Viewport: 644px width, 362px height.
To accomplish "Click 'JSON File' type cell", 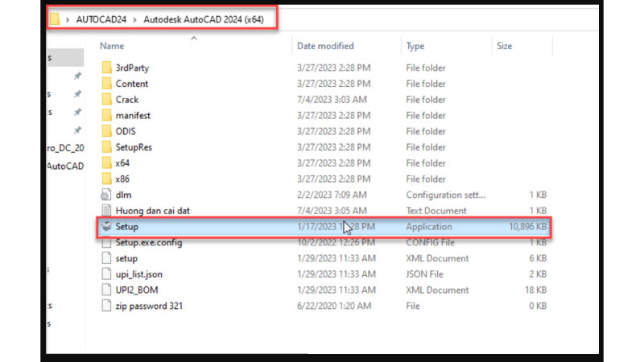I will (424, 274).
